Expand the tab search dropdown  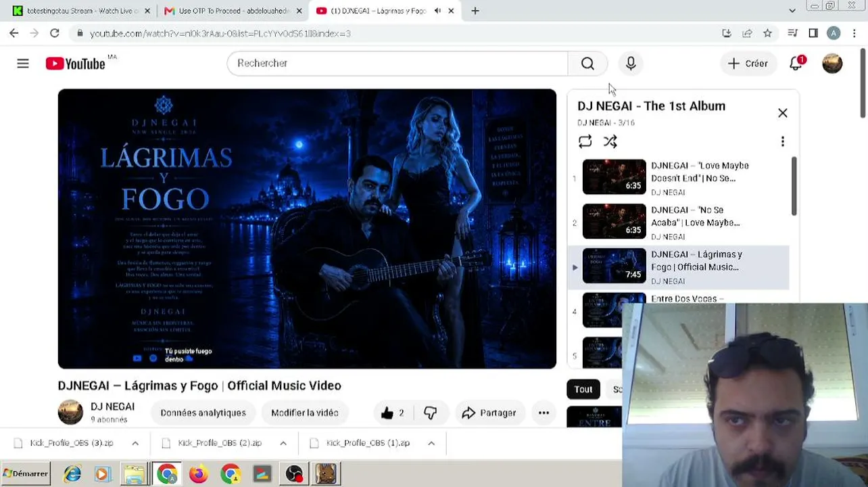point(792,11)
